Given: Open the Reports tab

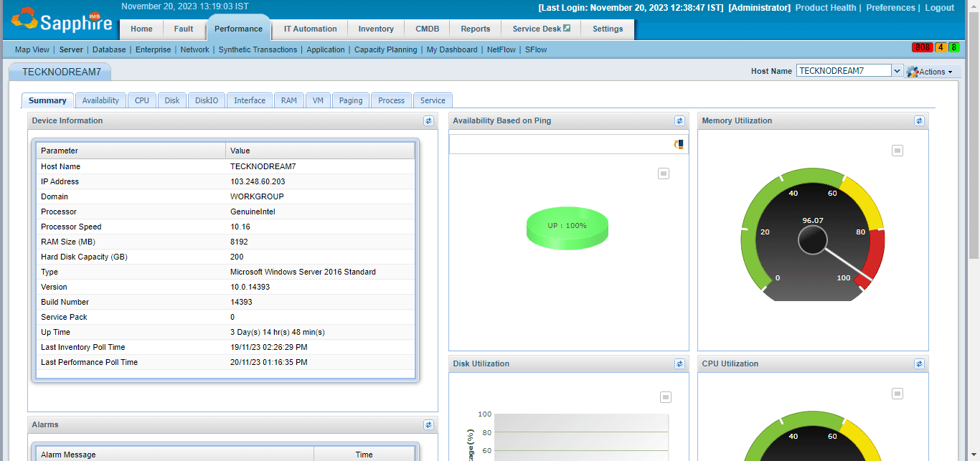Looking at the screenshot, I should point(476,29).
